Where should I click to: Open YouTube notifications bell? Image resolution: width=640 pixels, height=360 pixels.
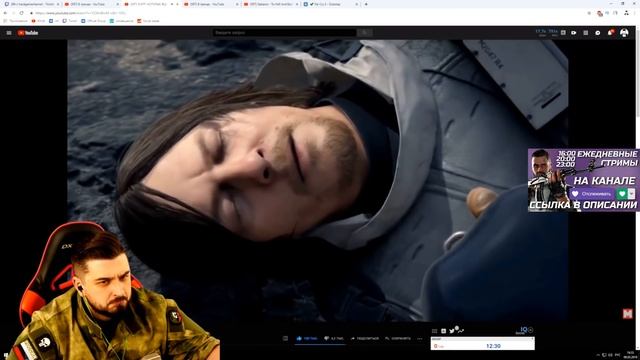(x=611, y=33)
